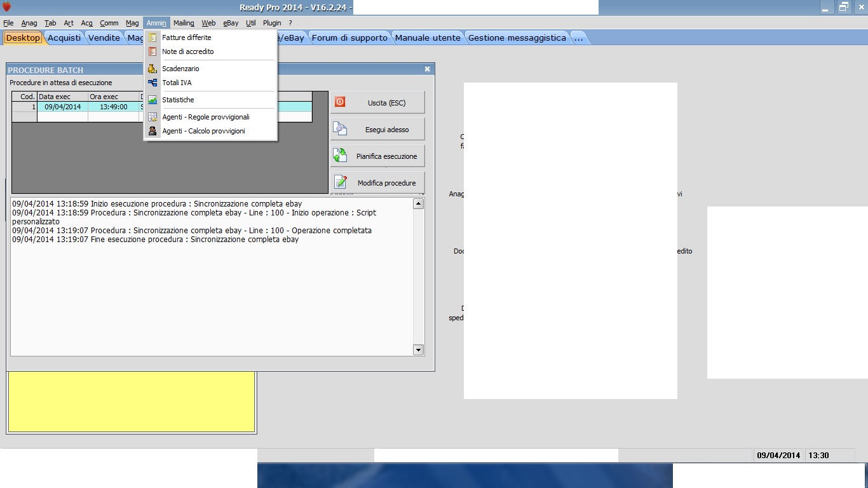Viewport: 868px width, 488px height.
Task: Click the red Uscita power icon
Action: [340, 102]
